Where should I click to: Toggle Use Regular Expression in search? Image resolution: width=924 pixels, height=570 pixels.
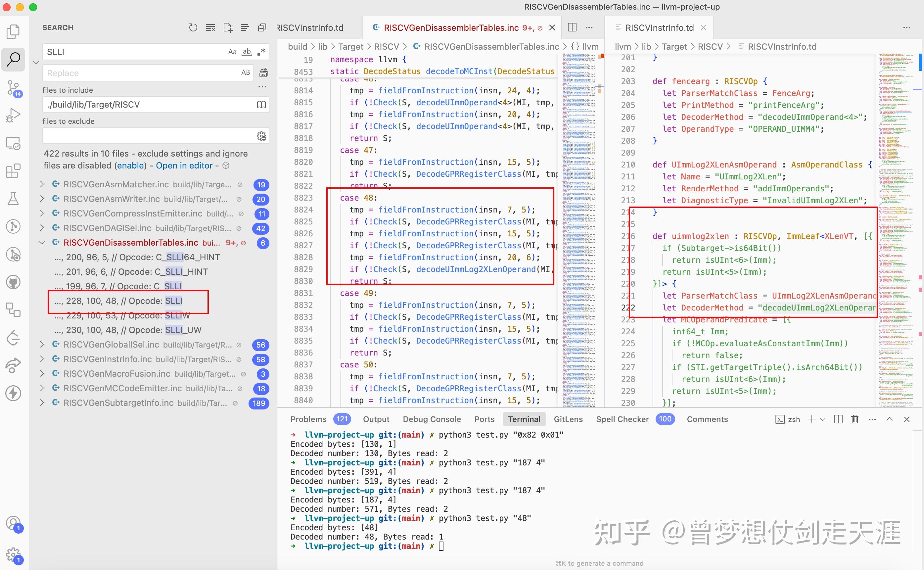(x=261, y=52)
